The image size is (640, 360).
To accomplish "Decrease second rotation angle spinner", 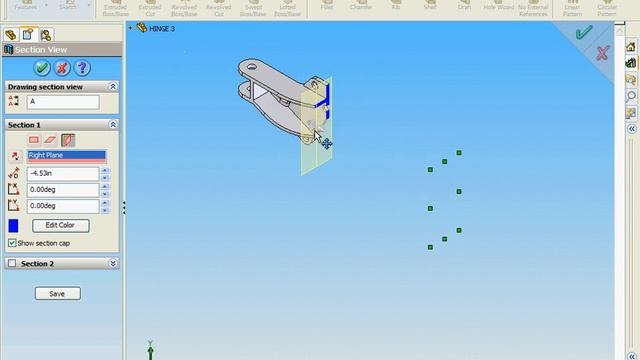I will point(105,210).
